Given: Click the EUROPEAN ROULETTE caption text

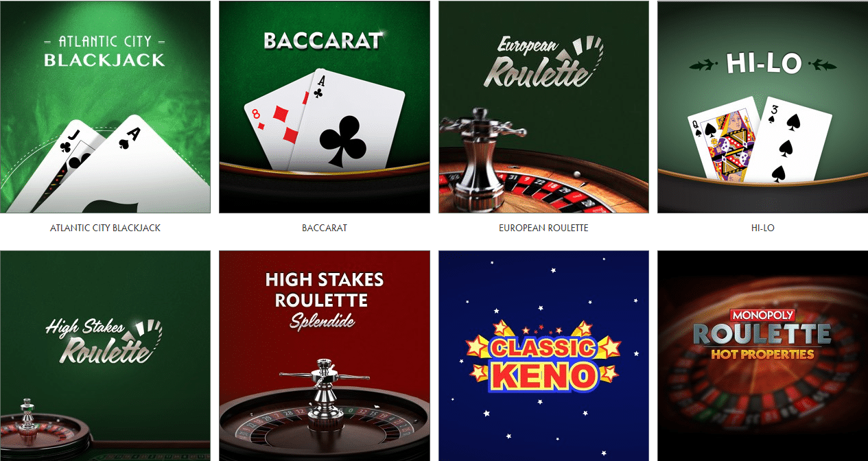Looking at the screenshot, I should click(543, 228).
